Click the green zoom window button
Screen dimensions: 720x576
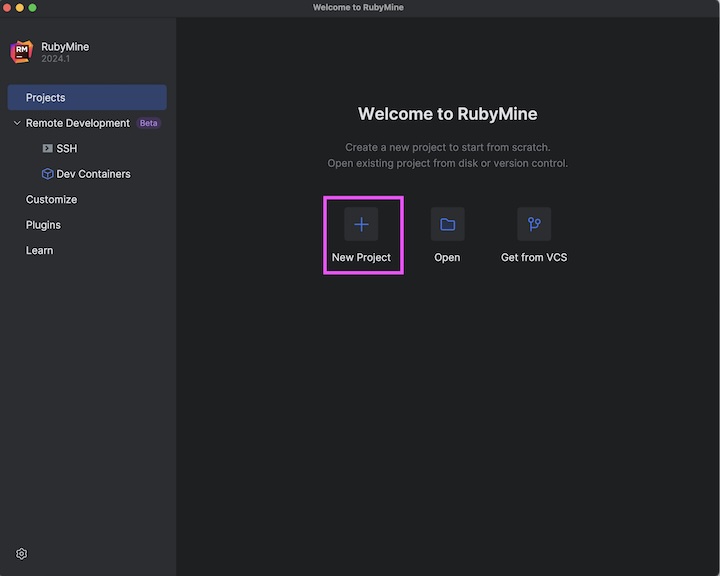(x=32, y=7)
